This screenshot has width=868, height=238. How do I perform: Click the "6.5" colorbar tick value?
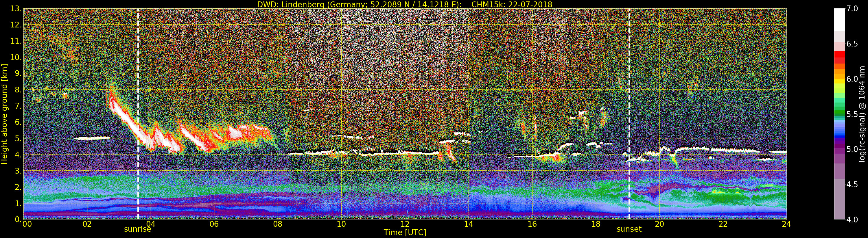tap(852, 44)
